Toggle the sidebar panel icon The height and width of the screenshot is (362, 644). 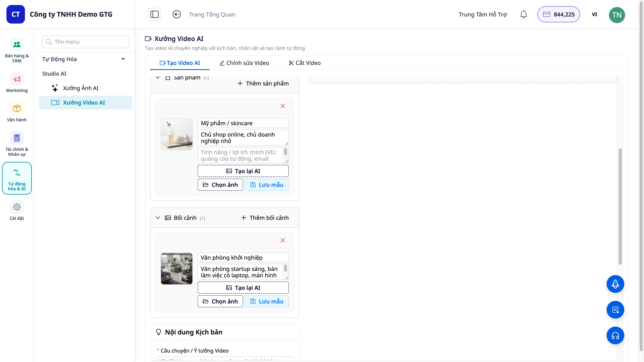pos(154,14)
